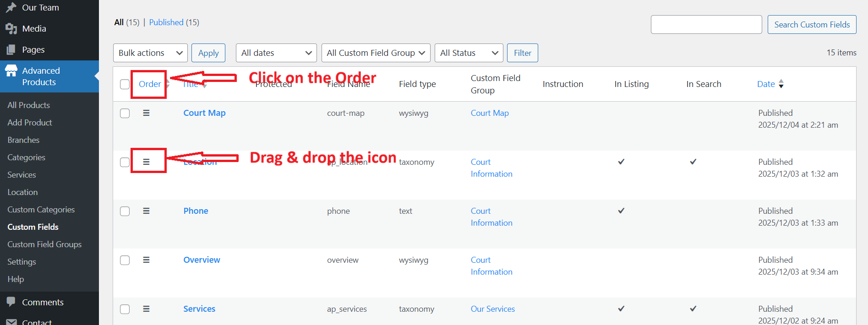The height and width of the screenshot is (325, 868).
Task: Open the Bulk actions dropdown
Action: pos(150,53)
